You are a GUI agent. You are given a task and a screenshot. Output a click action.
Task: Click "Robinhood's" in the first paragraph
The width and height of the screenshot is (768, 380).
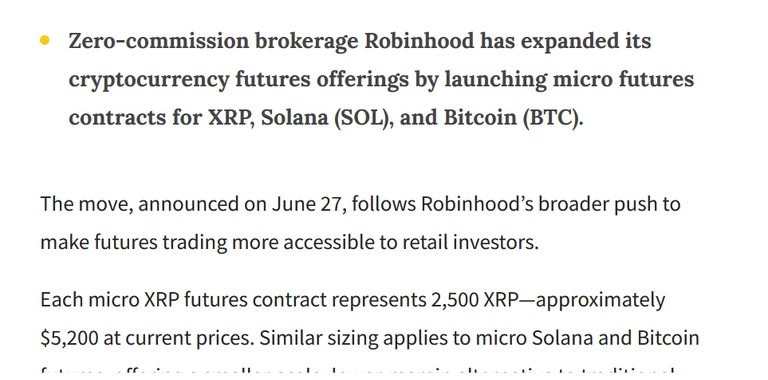477,204
